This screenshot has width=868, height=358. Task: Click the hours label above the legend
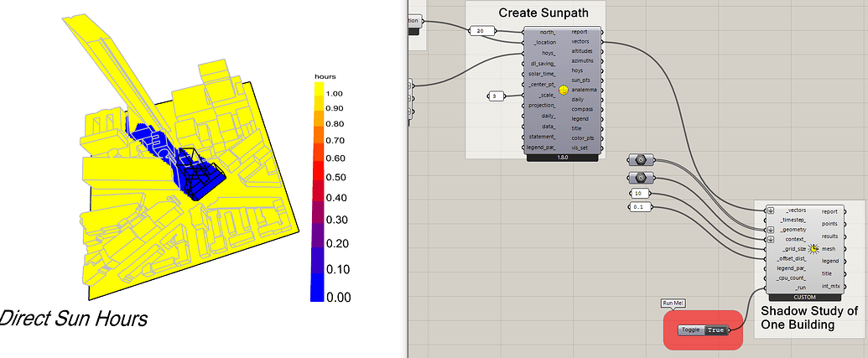[325, 76]
